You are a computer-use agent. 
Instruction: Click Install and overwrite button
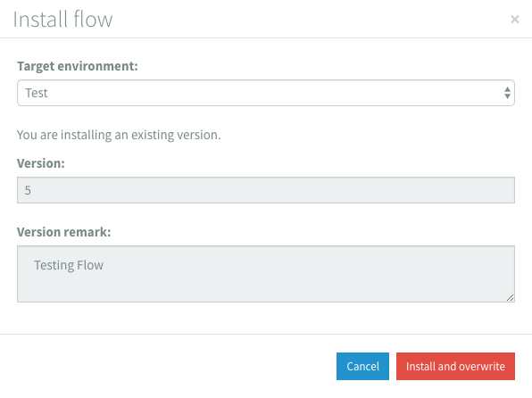[455, 366]
